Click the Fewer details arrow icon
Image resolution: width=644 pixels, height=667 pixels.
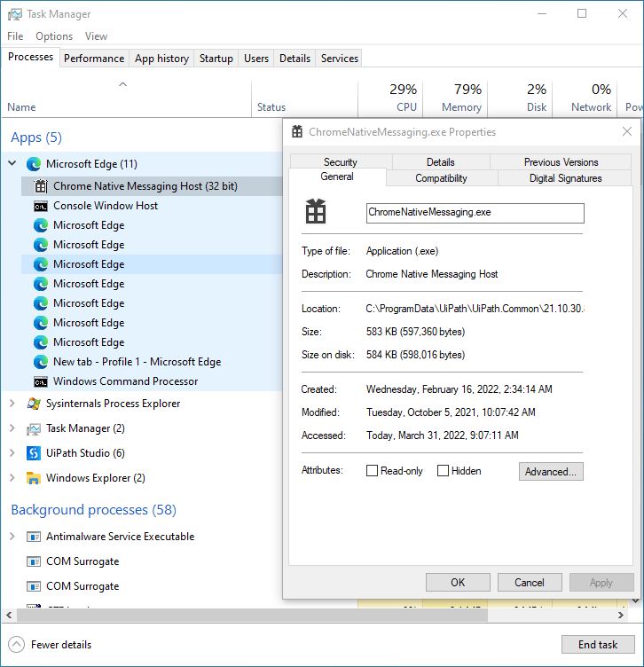point(16,645)
